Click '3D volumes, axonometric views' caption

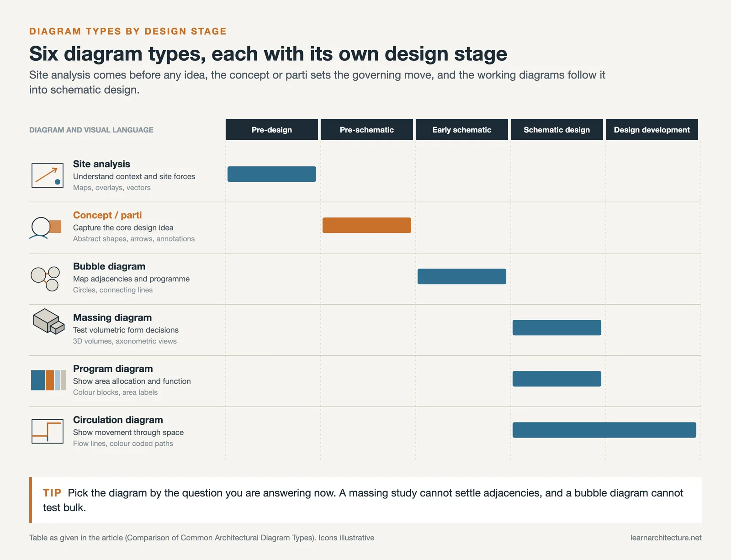[x=125, y=341]
